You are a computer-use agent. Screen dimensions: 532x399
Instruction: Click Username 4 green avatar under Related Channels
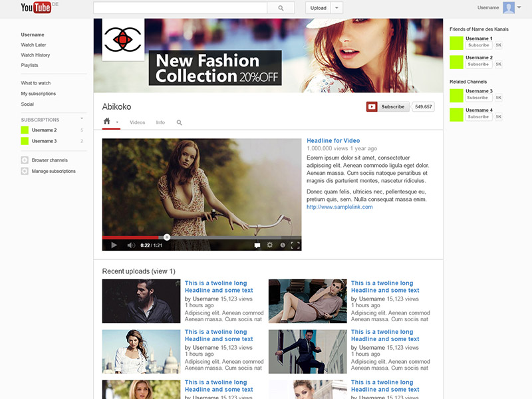click(x=456, y=114)
